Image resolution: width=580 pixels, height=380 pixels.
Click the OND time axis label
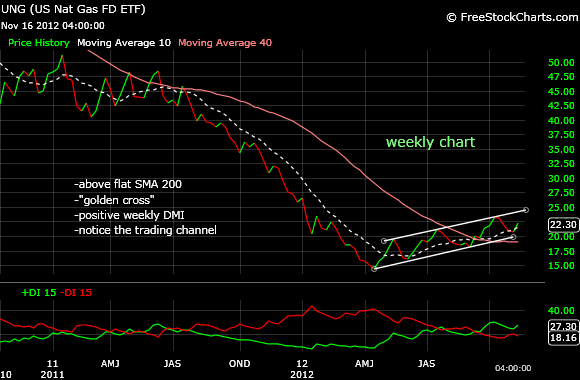[239, 364]
